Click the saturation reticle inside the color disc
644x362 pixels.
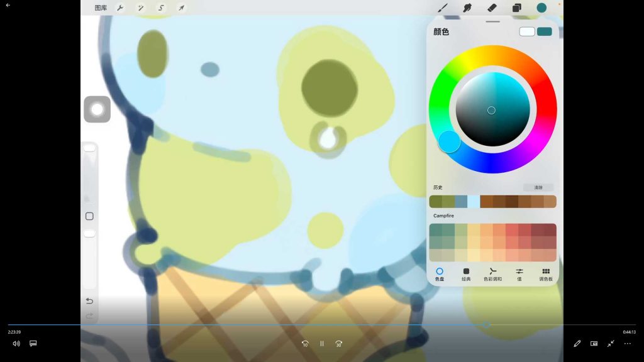491,111
